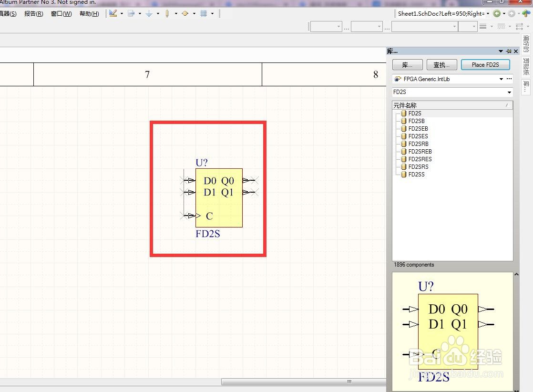This screenshot has height=392, width=533.
Task: Click the greyed navigate forward icon
Action: (x=512, y=14)
